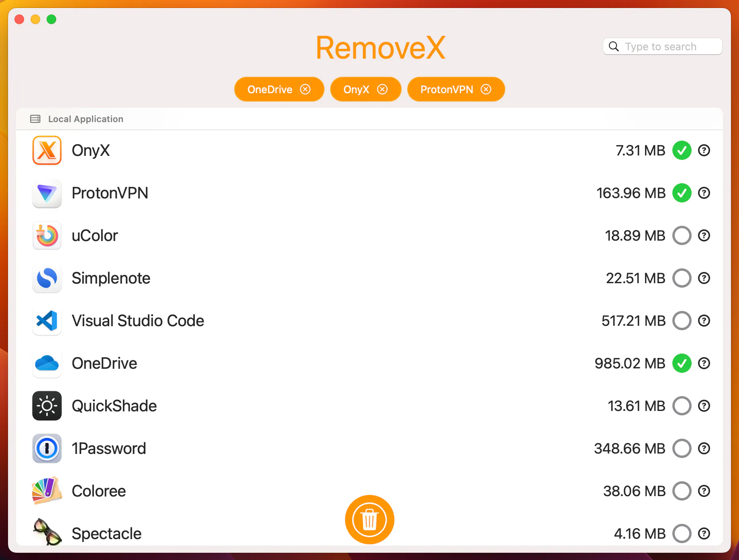
Task: Open help info for ProtonVPN
Action: pyautogui.click(x=704, y=193)
